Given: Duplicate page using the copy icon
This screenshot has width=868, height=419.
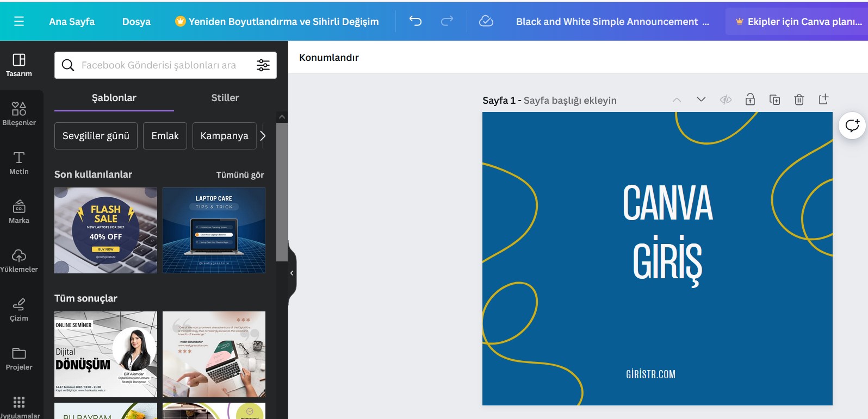Looking at the screenshot, I should pyautogui.click(x=774, y=99).
